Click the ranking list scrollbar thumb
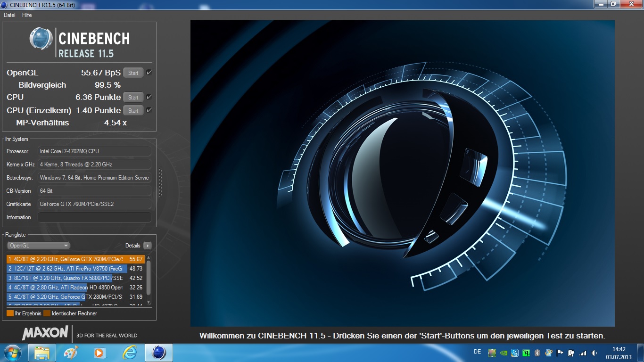Viewport: 644px width, 362px height. 149,278
